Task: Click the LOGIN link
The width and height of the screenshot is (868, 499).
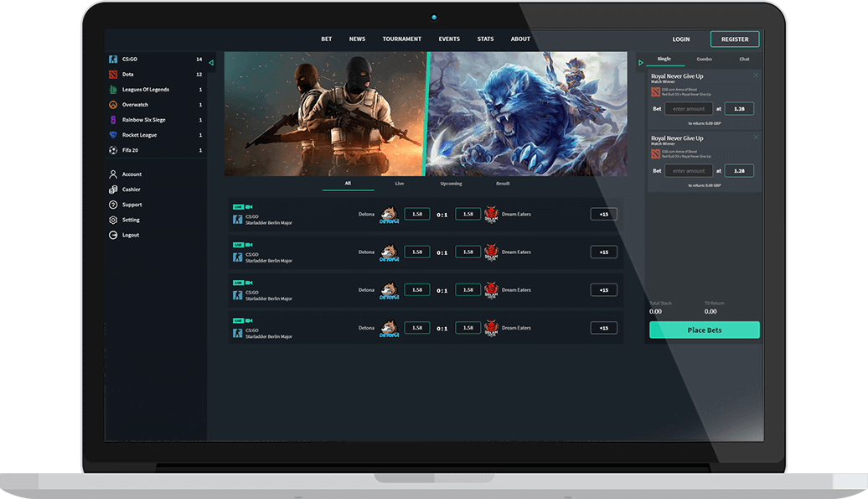Action: [681, 39]
